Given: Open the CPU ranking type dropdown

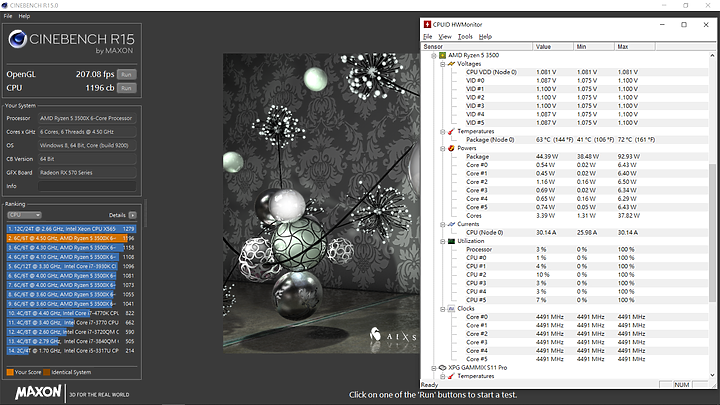Looking at the screenshot, I should point(24,215).
